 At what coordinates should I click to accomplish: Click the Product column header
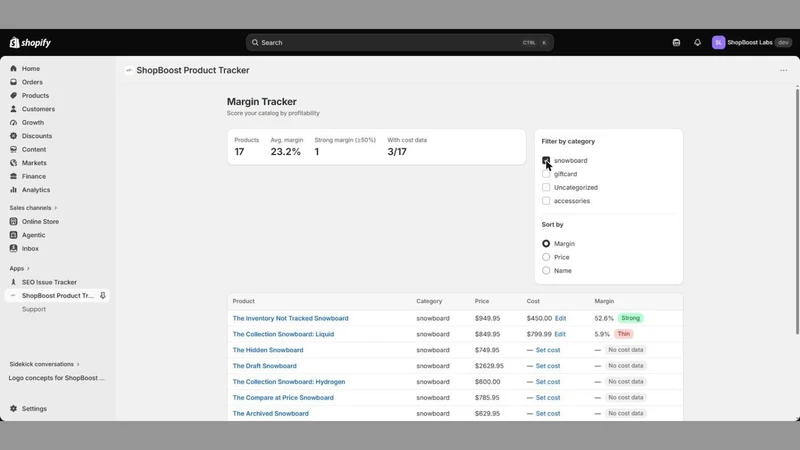[x=243, y=301]
